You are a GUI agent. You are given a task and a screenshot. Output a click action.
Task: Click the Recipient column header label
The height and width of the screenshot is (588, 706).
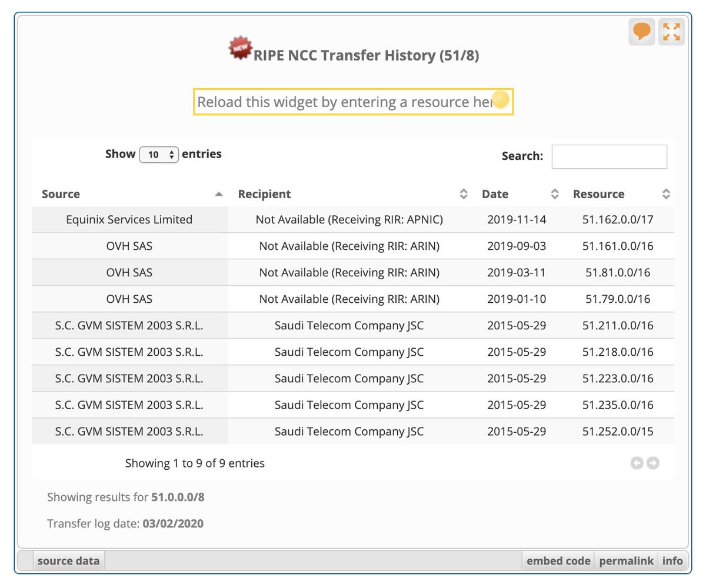point(264,194)
